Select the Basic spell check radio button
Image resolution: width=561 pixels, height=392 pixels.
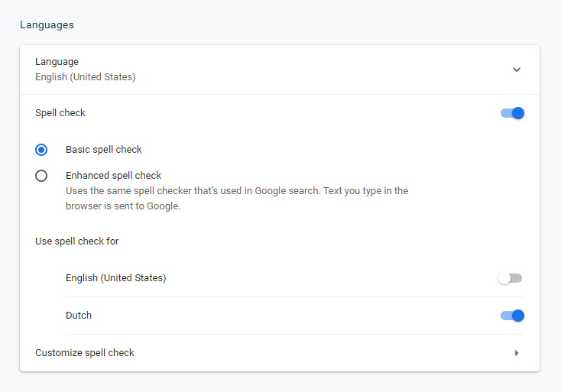pos(41,150)
